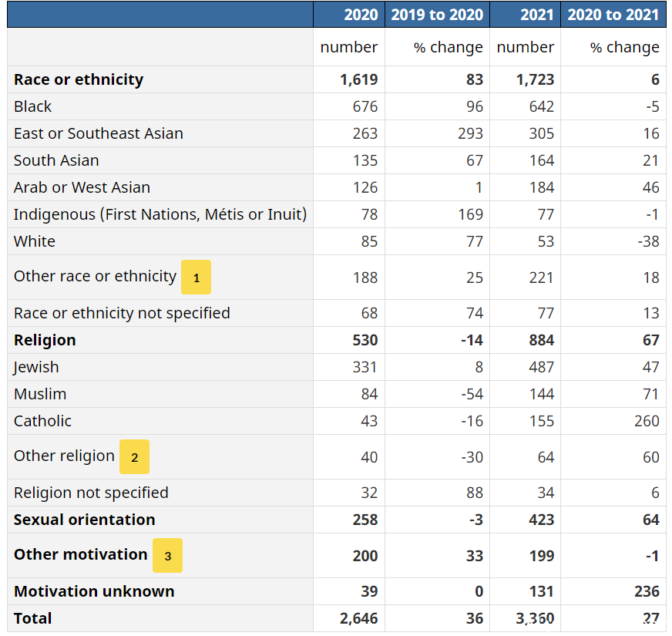Select the 2021 column header

[537, 15]
